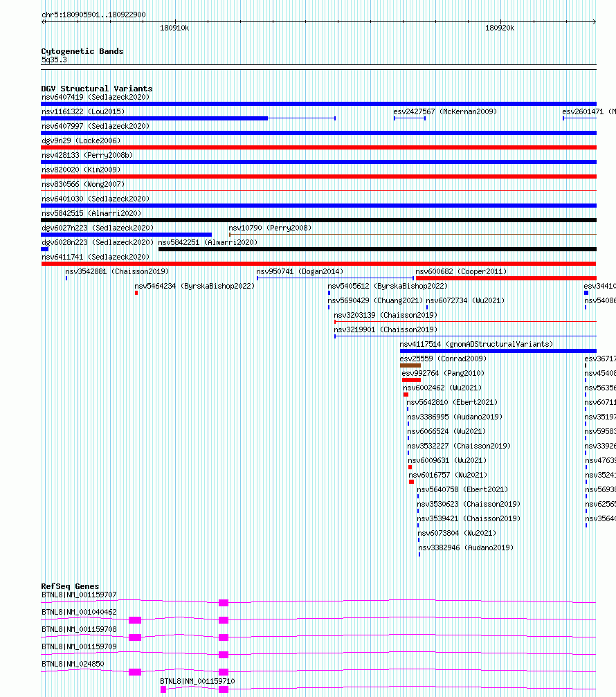The image size is (616, 697).
Task: Click esv25559 (Conrad2009) label
Action: (x=443, y=359)
